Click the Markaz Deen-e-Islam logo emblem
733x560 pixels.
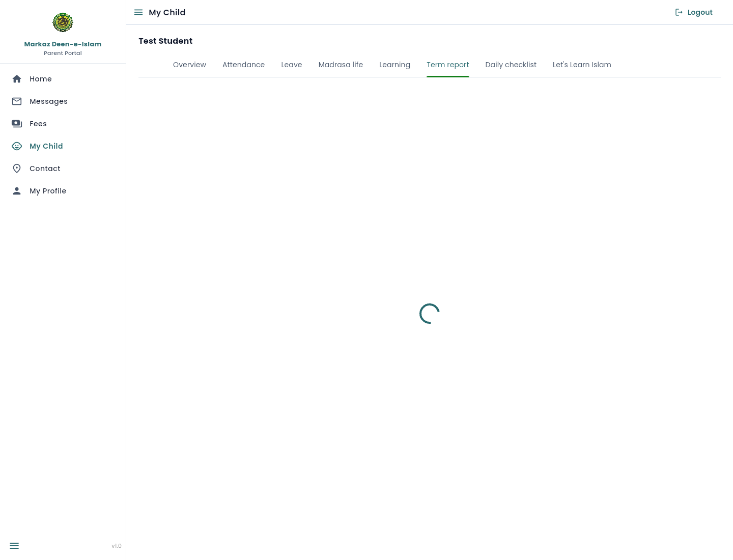pos(63,22)
